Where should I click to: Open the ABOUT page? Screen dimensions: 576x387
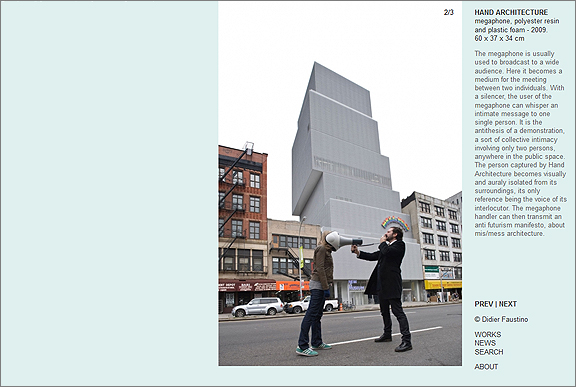coord(486,367)
